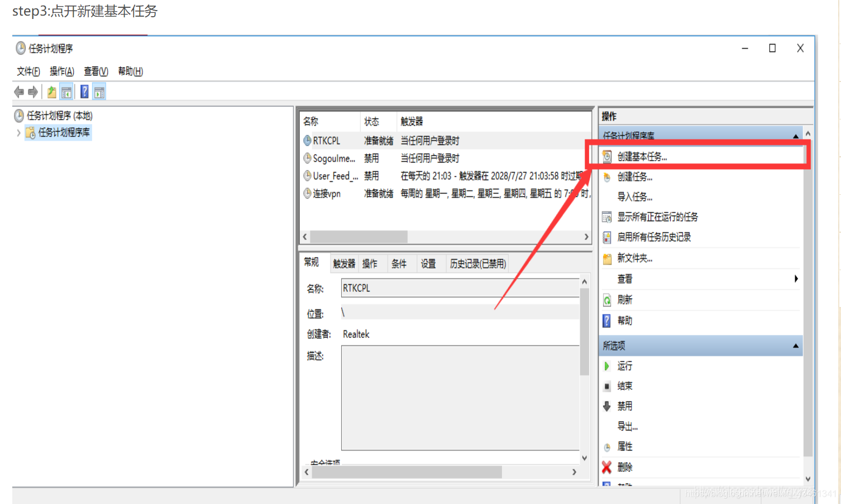
Task: Click task list scroll right arrow
Action: coord(586,237)
